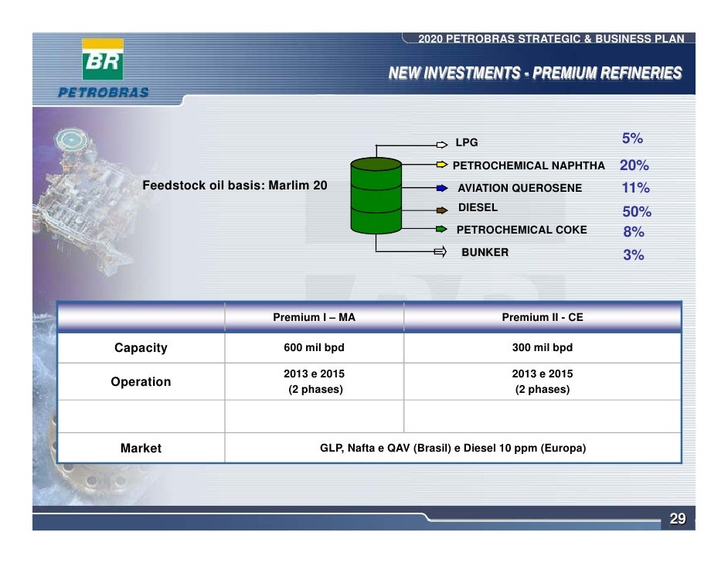Click the yellow Petrochemical Naphtha arrow
The height and width of the screenshot is (563, 728).
click(x=441, y=165)
